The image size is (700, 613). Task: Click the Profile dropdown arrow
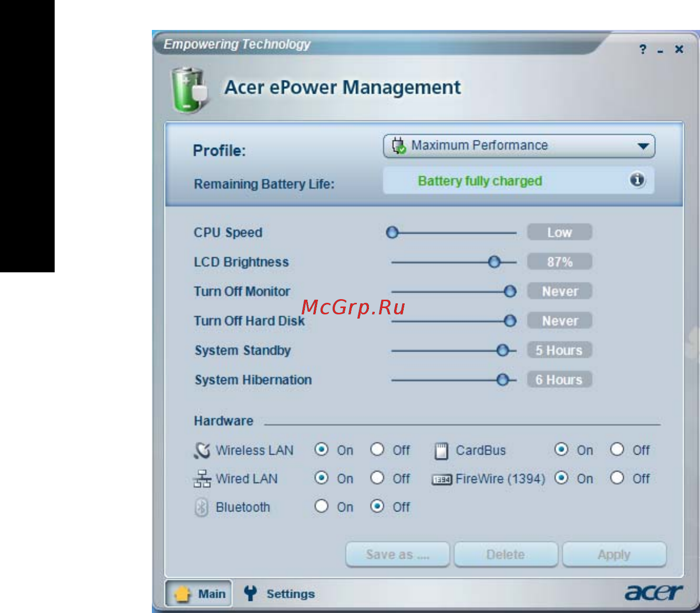pyautogui.click(x=643, y=146)
